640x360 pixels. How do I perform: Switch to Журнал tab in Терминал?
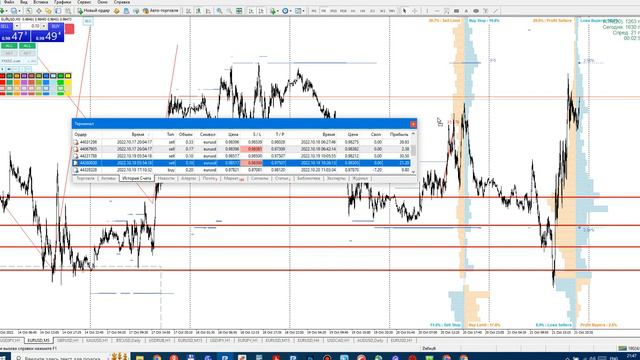[x=360, y=178]
